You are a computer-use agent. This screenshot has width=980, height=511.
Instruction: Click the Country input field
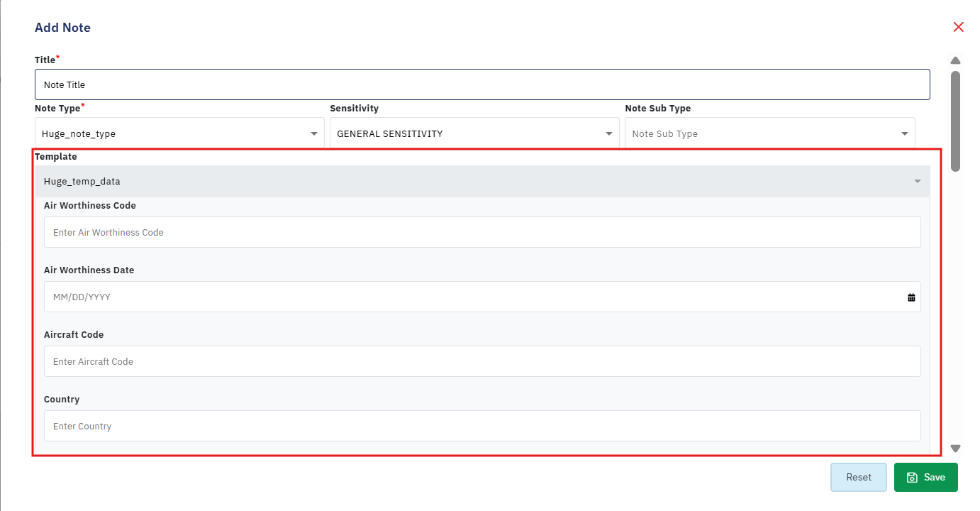tap(482, 426)
